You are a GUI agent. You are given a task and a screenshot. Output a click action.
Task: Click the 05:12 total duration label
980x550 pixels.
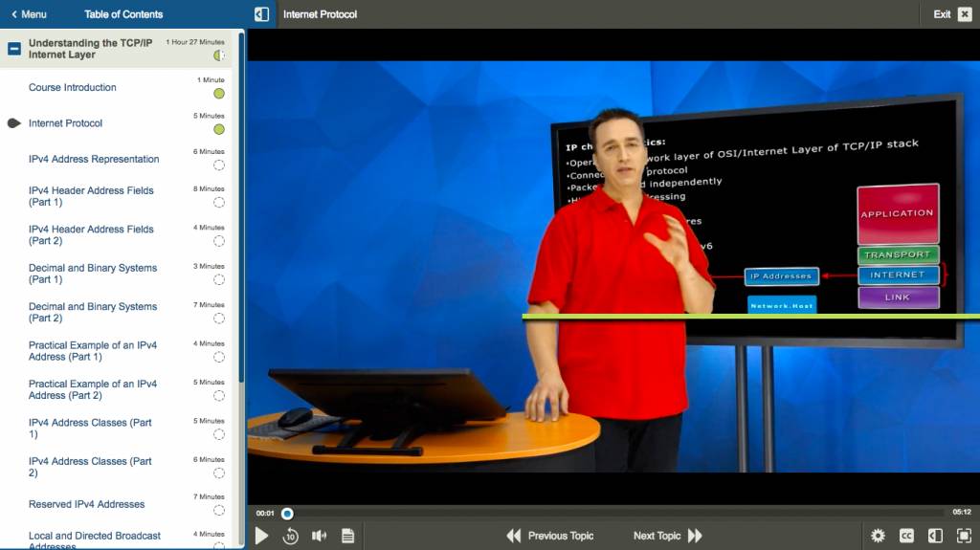click(961, 512)
